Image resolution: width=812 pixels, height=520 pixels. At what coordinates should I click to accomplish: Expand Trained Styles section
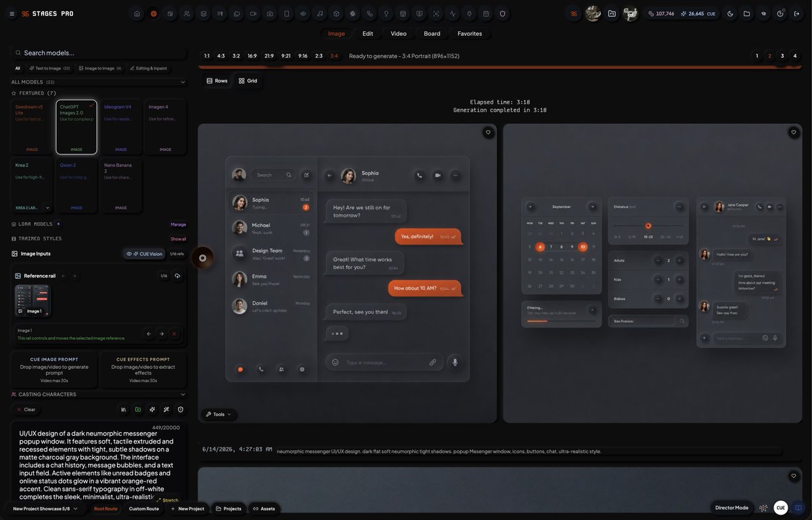point(37,239)
